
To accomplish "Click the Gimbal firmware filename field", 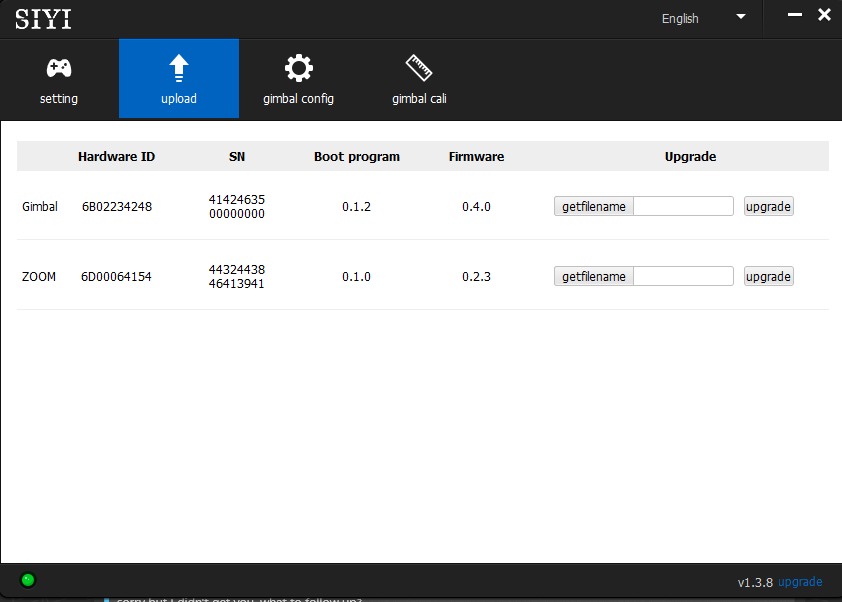I will [x=684, y=206].
